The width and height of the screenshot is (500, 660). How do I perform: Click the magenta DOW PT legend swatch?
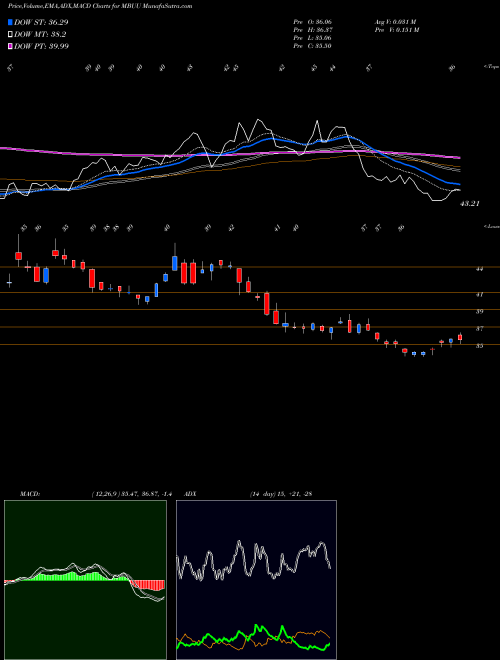pos(11,46)
